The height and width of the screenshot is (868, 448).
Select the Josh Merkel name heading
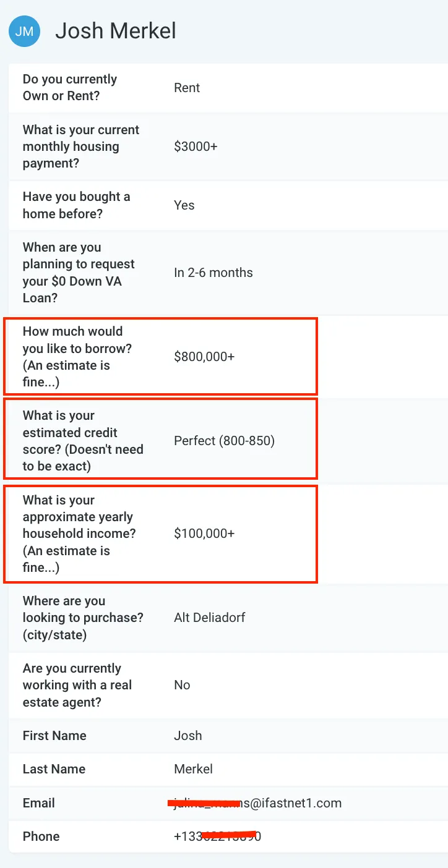pos(116,31)
